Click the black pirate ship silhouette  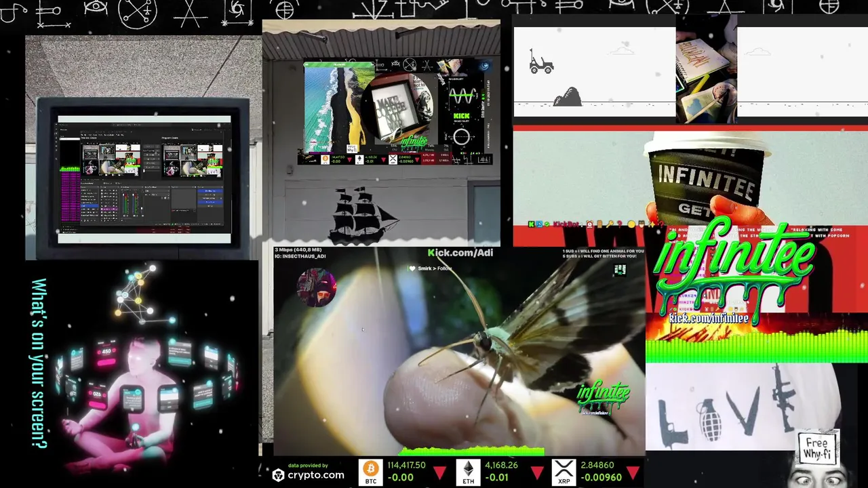(x=364, y=216)
